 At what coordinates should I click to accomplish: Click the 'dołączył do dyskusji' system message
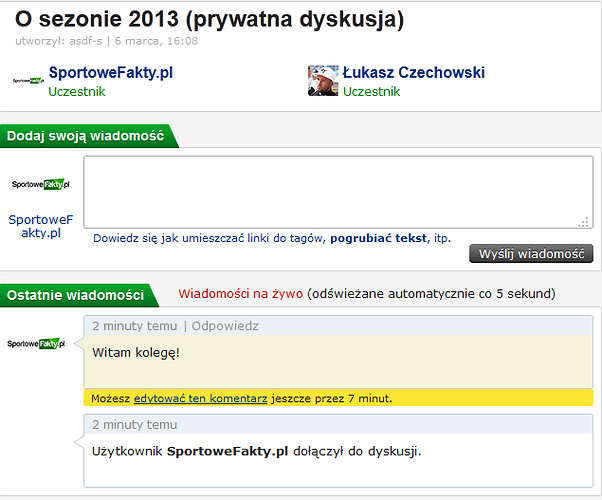pyautogui.click(x=256, y=451)
